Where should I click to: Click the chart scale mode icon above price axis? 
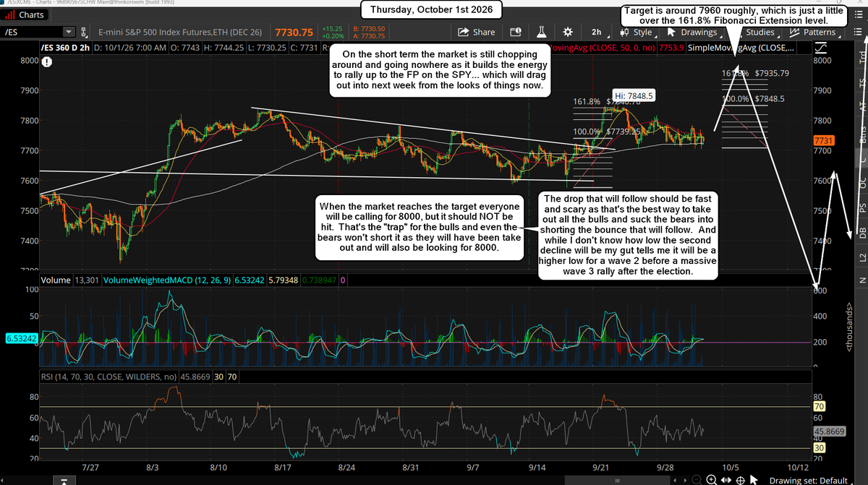pyautogui.click(x=821, y=48)
